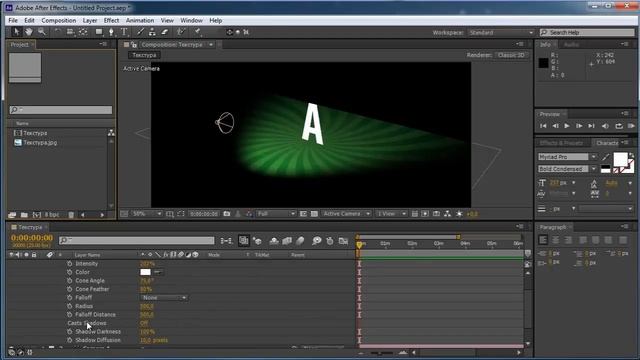Image resolution: width=640 pixels, height=360 pixels.
Task: Click the Cone Angle stopwatch
Action: point(69,281)
